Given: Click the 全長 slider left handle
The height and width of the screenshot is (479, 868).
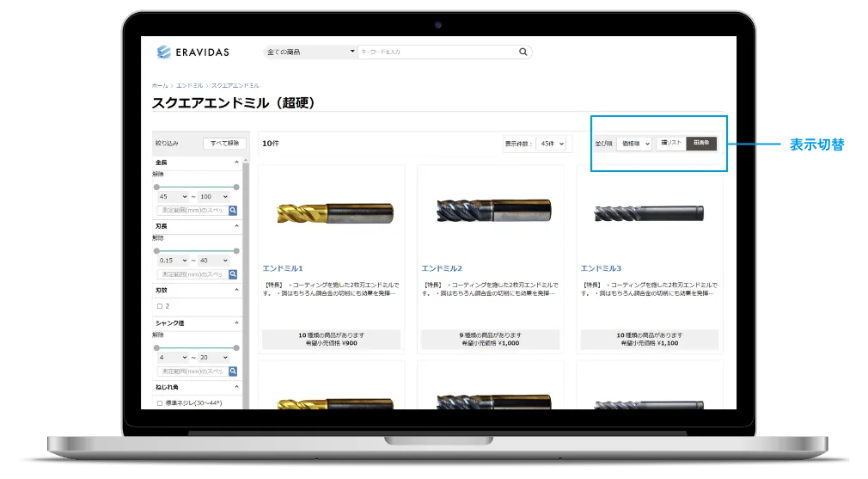Looking at the screenshot, I should [156, 187].
